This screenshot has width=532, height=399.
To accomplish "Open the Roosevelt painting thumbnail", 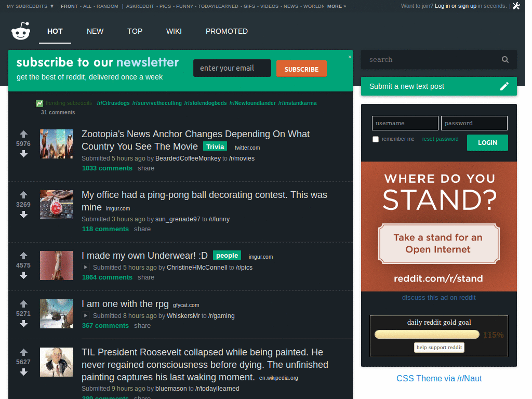I will pyautogui.click(x=57, y=362).
